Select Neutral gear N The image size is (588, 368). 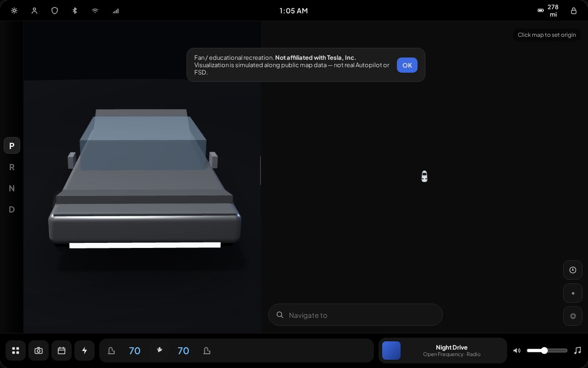(x=12, y=188)
